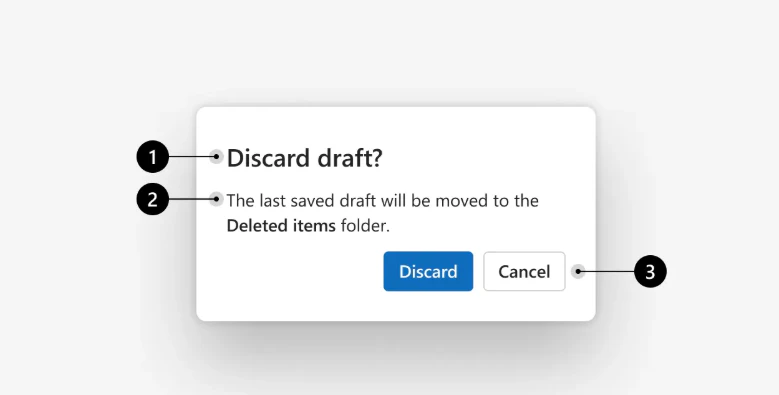Select the black annotation marker 2

153,200
